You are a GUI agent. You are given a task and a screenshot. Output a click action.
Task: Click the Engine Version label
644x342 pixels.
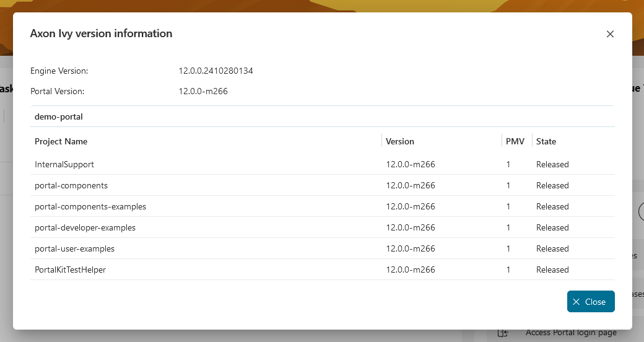coord(59,71)
